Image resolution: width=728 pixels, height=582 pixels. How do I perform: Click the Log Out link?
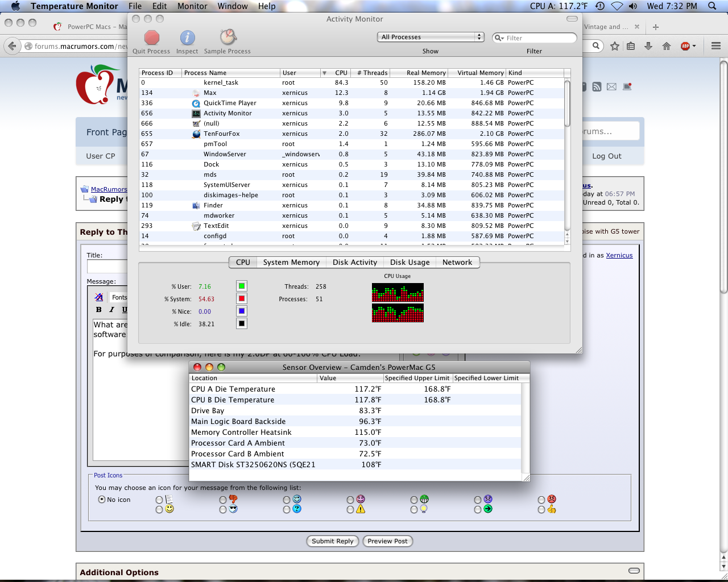[x=607, y=156]
